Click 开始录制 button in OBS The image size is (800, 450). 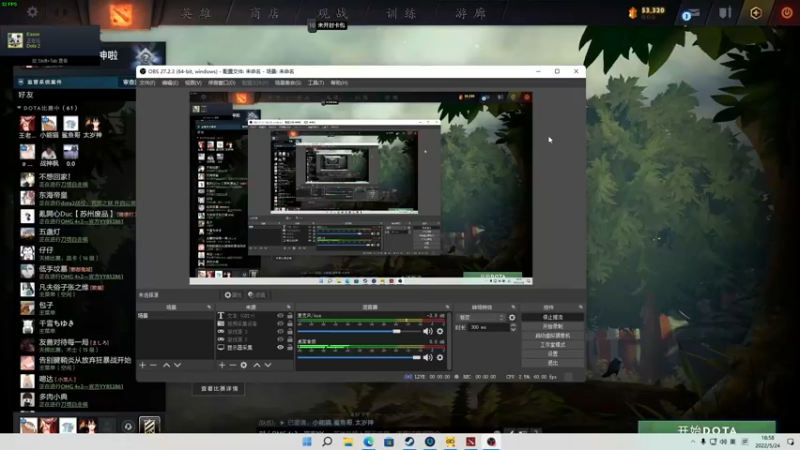click(x=553, y=327)
